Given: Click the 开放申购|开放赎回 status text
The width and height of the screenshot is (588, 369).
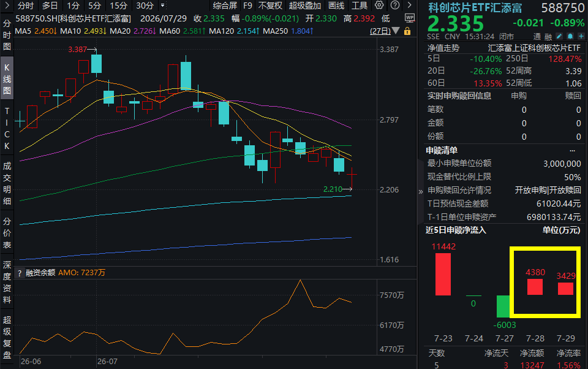Looking at the screenshot, I should pyautogui.click(x=548, y=191).
